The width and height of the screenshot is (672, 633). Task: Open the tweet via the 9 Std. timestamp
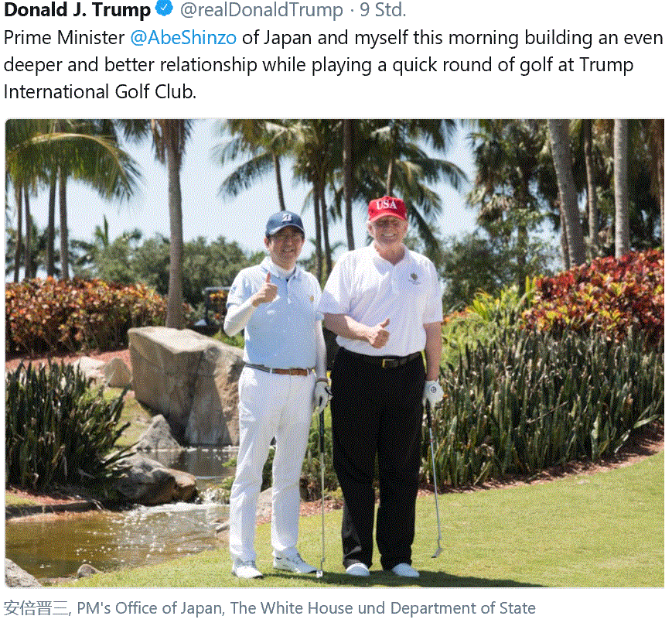coord(383,10)
